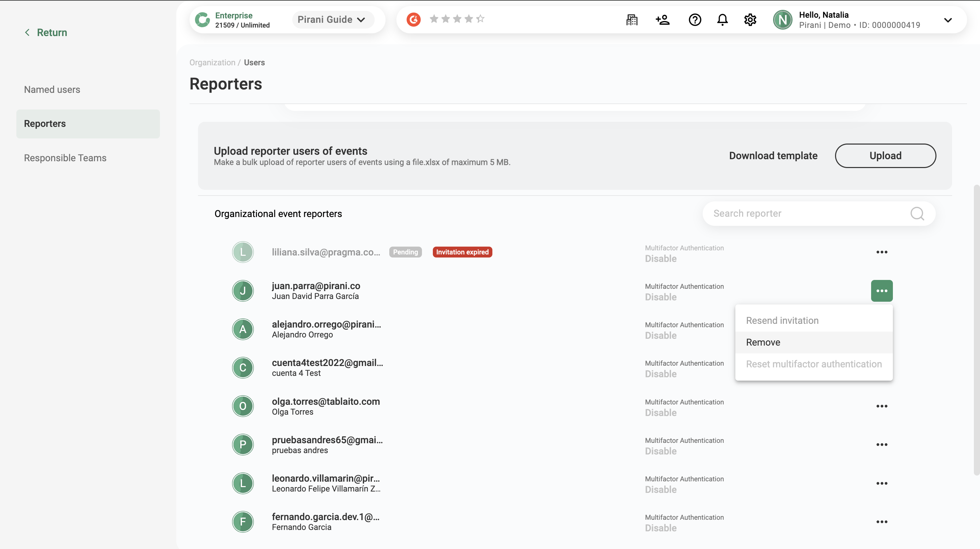Open Named users sidebar item
This screenshot has width=980, height=549.
[88, 89]
